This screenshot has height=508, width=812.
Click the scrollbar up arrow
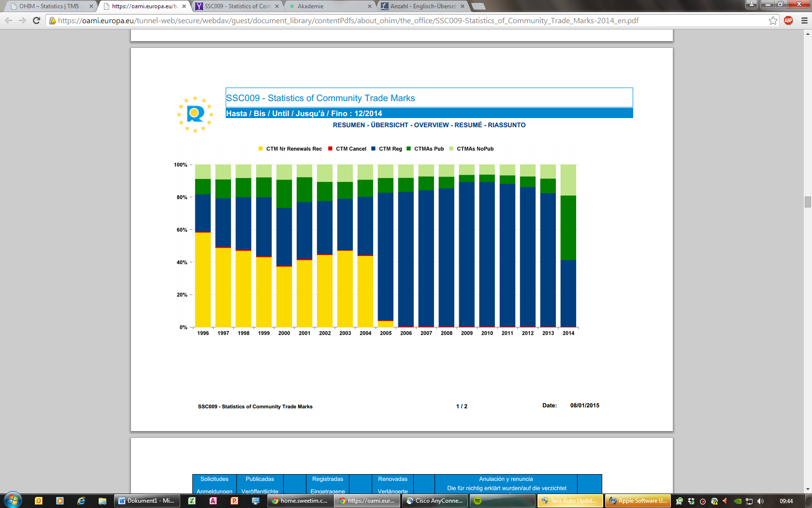click(808, 33)
